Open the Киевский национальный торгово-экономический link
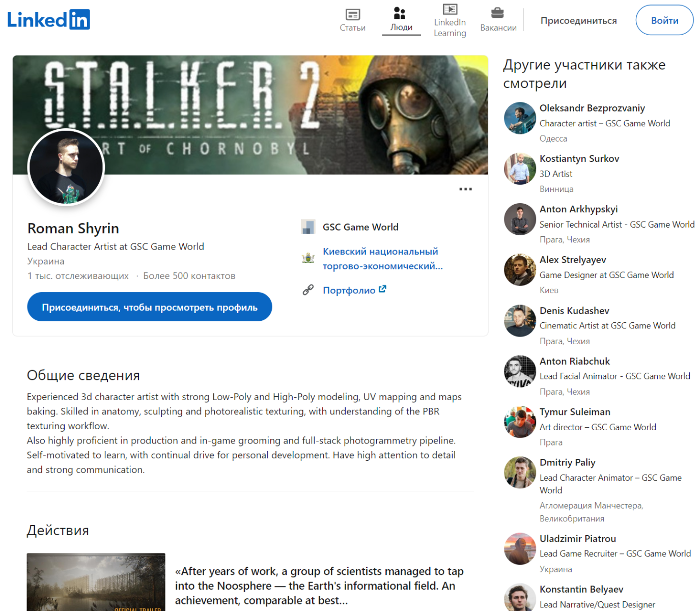 click(x=383, y=259)
